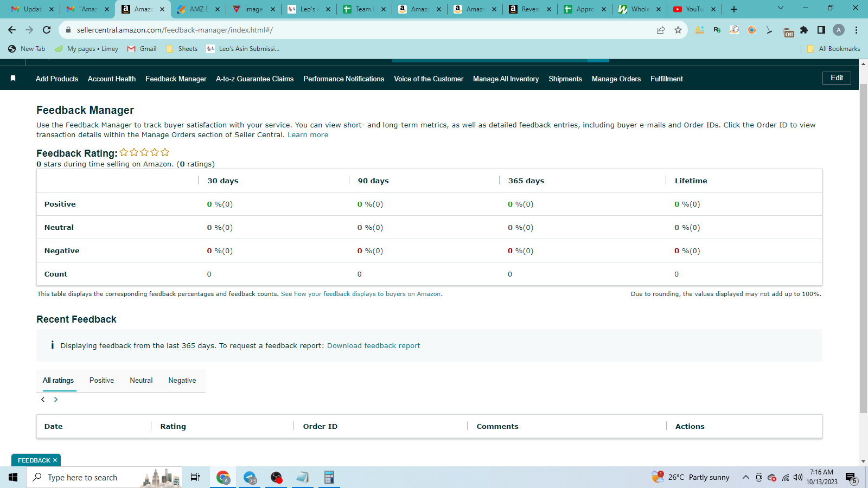Open the Sheets bookmark folder
Screen dimensions: 868x488
182,49
